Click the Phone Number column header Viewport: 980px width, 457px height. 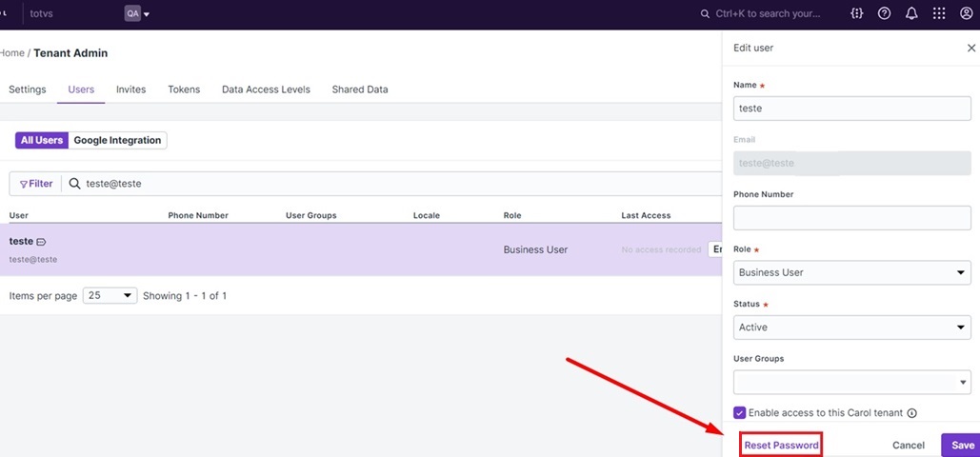pyautogui.click(x=198, y=215)
